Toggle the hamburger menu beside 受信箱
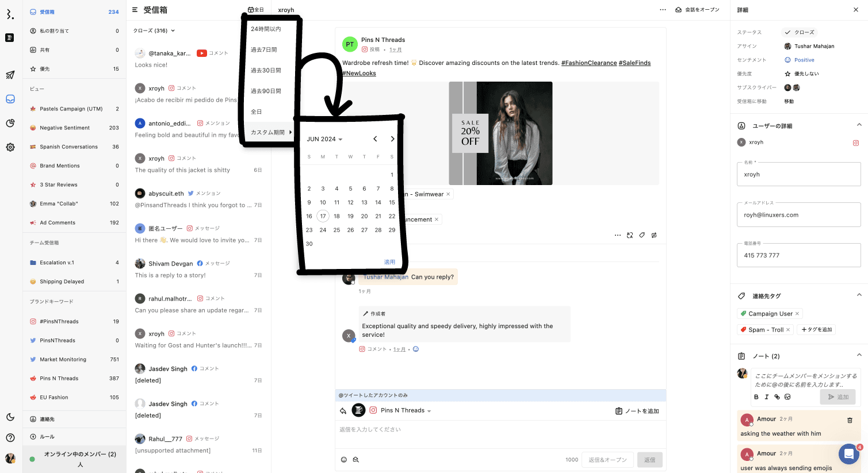Screen dimensions: 868x473 (x=135, y=10)
